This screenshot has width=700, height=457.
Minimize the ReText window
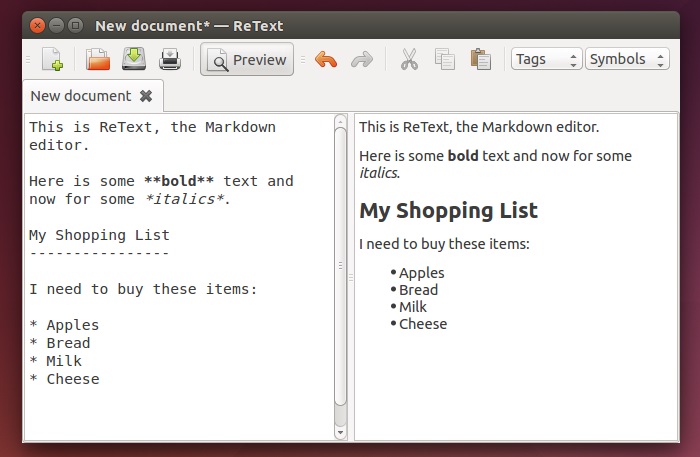pos(57,25)
